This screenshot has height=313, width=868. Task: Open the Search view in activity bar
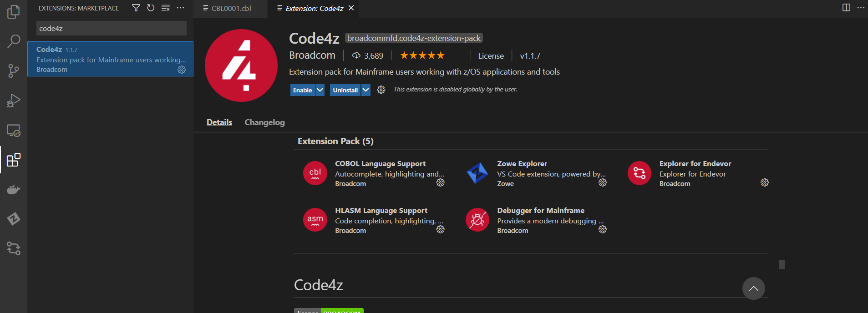pos(14,41)
